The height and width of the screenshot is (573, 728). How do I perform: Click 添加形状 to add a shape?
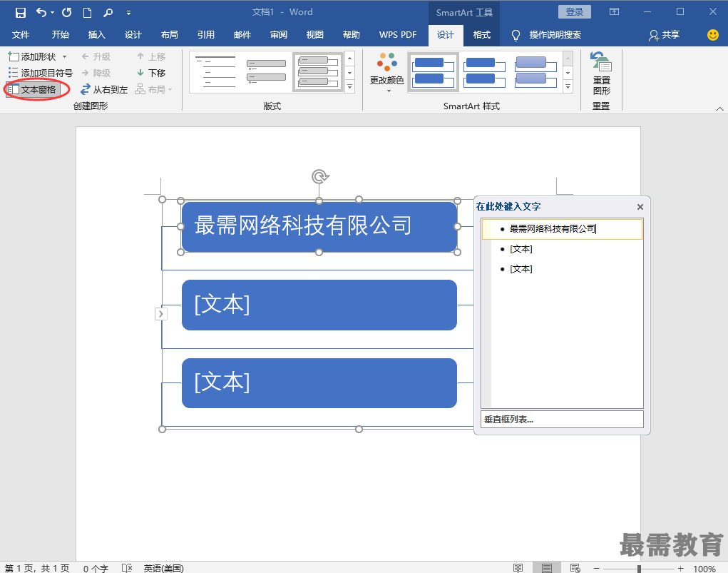tap(33, 56)
